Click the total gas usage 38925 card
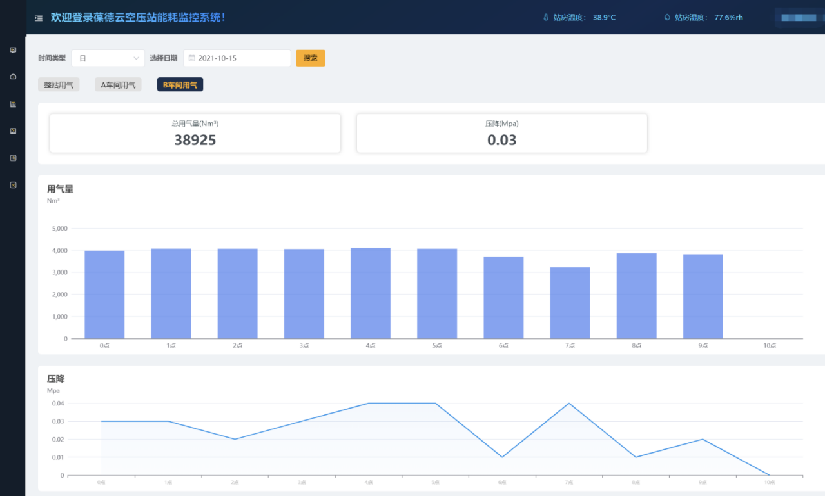This screenshot has width=826, height=496. pyautogui.click(x=195, y=133)
